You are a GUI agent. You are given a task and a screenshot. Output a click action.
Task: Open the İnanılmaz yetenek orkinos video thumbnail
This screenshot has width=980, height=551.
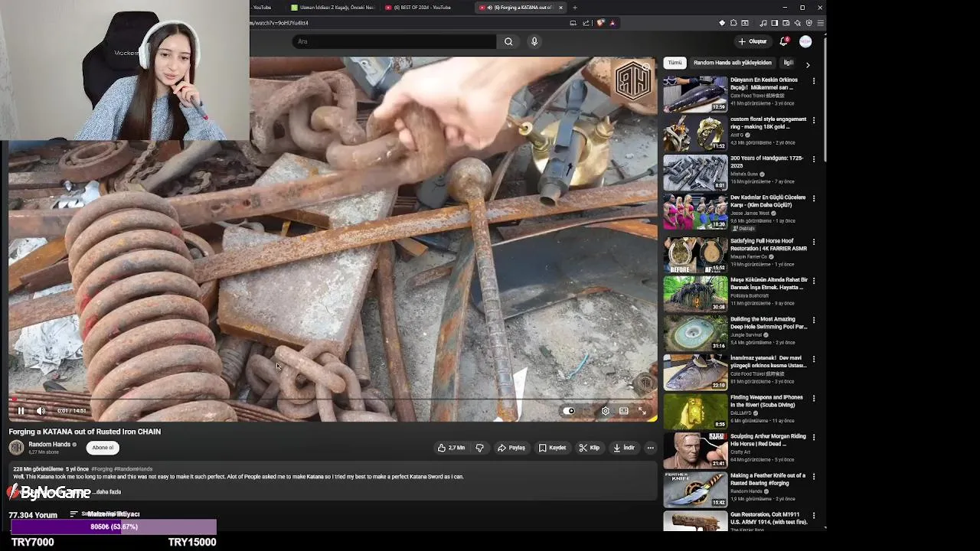695,372
